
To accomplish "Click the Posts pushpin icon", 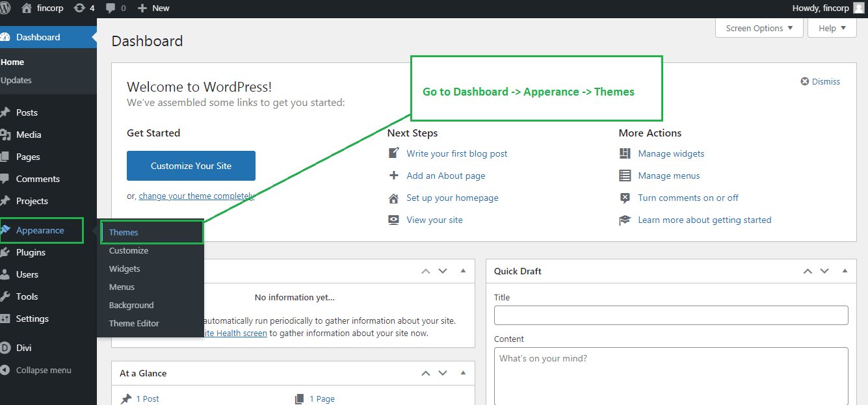I will coord(5,112).
